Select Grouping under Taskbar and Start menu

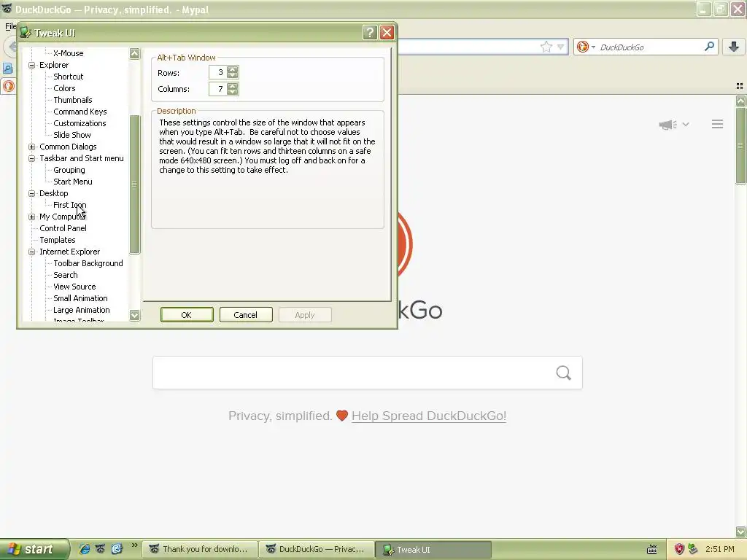pos(69,170)
